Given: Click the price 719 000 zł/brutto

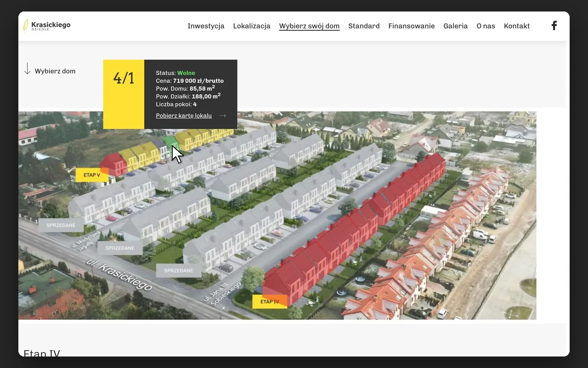Looking at the screenshot, I should coord(198,81).
